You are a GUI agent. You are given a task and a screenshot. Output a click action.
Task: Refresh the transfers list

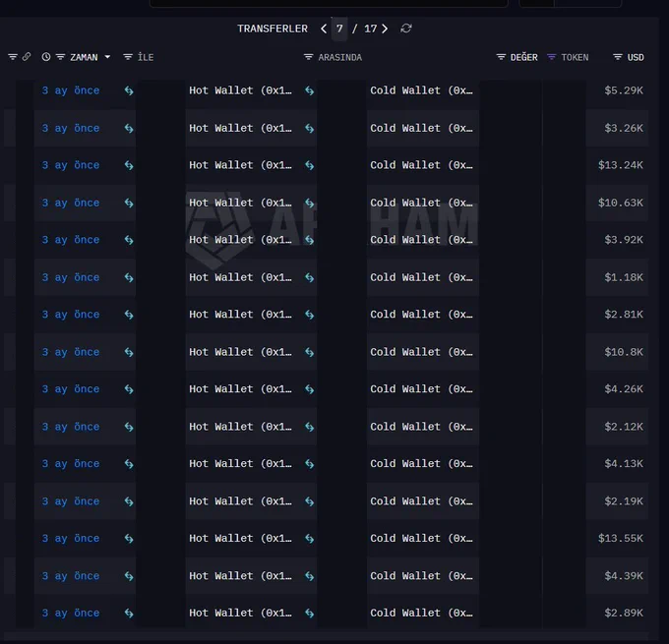tap(406, 29)
